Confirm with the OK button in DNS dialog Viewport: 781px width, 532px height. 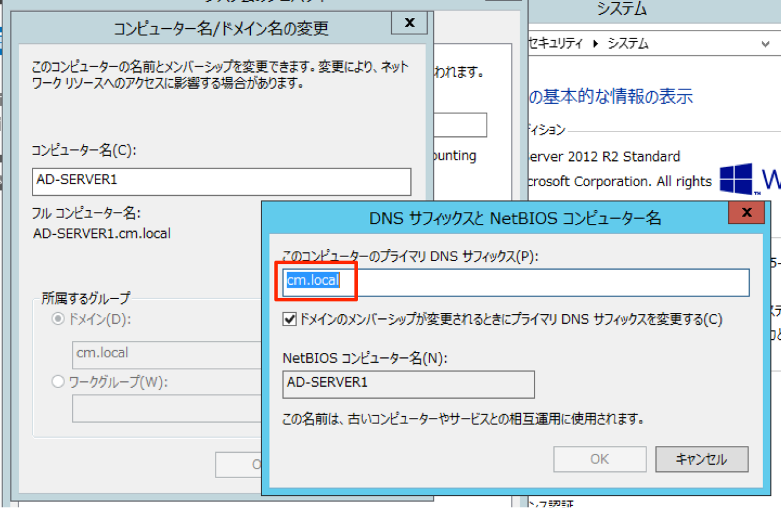point(599,458)
